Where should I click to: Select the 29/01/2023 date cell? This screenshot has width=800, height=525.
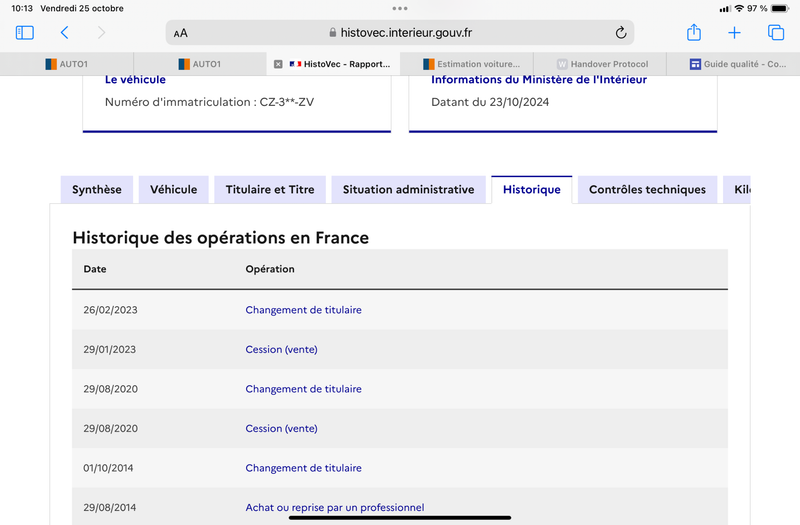point(110,349)
